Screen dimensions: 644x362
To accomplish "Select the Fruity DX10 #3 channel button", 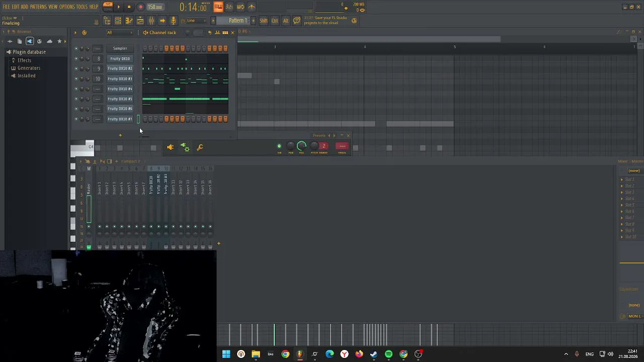I will tap(120, 79).
